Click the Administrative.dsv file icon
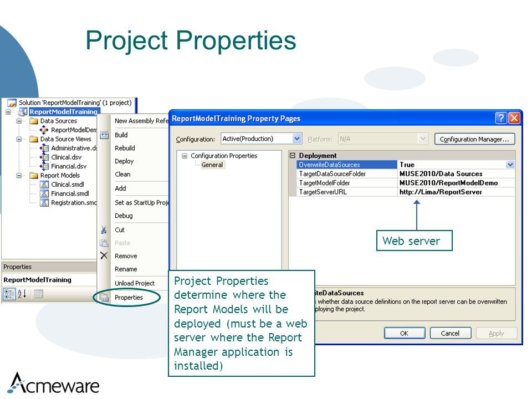This screenshot has width=532, height=399. (44, 149)
